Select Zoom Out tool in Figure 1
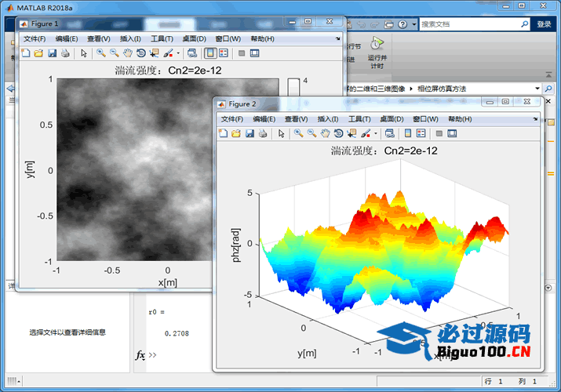 pyautogui.click(x=115, y=53)
